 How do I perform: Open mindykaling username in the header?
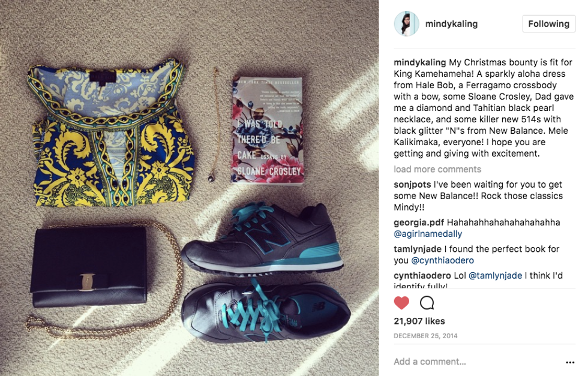coord(451,23)
